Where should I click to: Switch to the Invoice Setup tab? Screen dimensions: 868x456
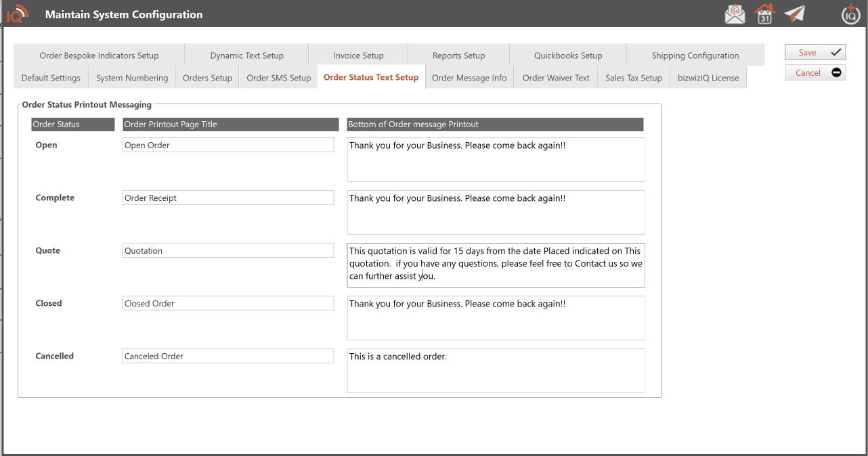pyautogui.click(x=358, y=55)
